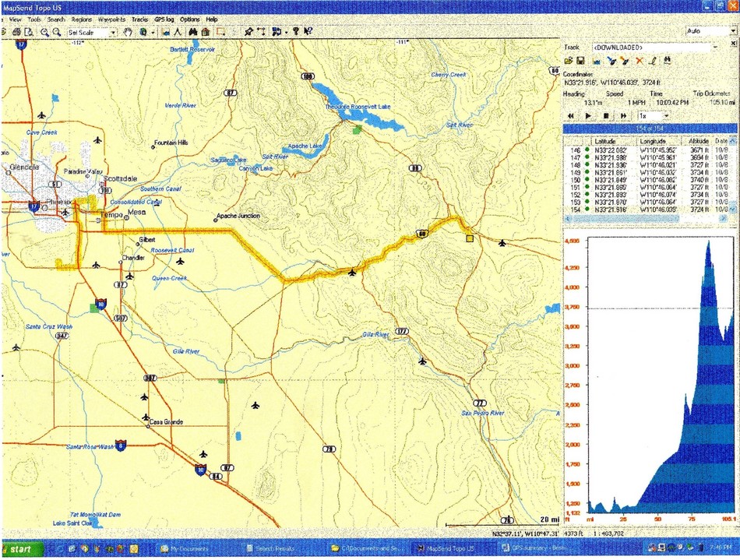Open the 1x playback speed dropdown
The height and width of the screenshot is (560, 740).
coord(666,115)
